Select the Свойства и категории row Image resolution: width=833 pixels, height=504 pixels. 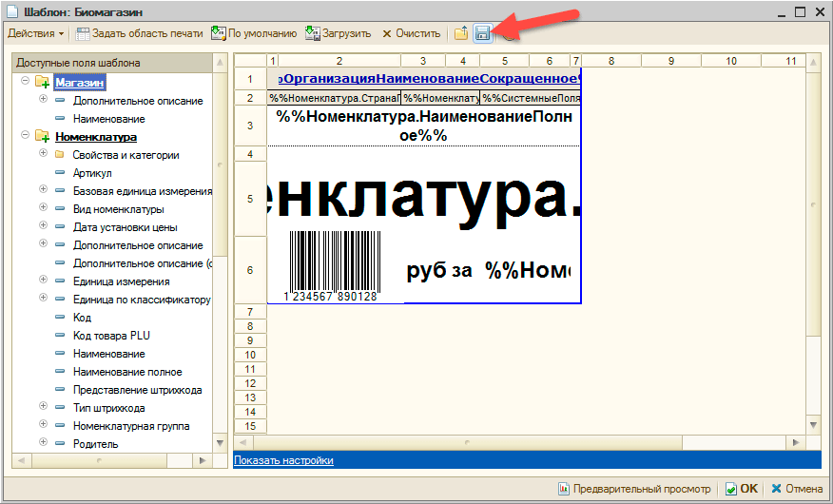(x=126, y=155)
